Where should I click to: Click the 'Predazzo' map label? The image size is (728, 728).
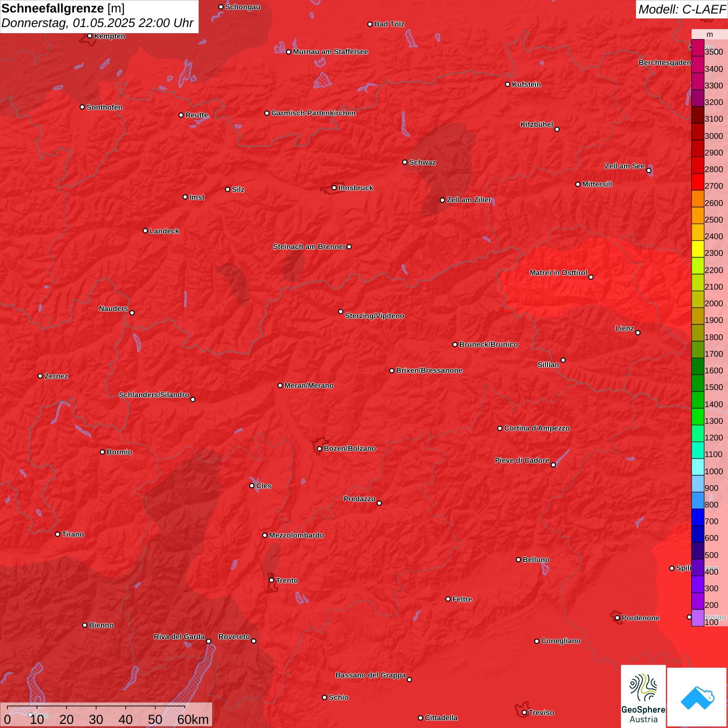coord(359,499)
